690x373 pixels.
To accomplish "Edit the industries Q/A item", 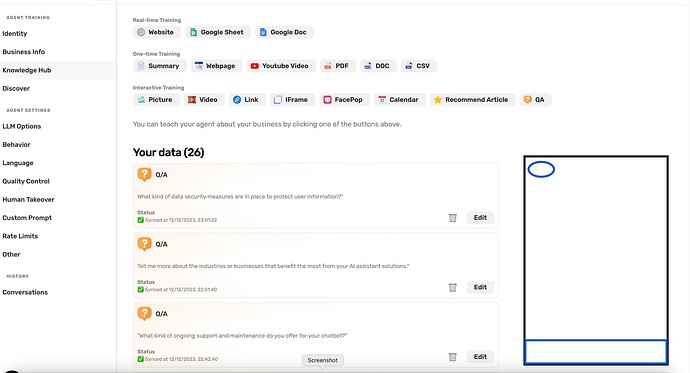I will 480,287.
